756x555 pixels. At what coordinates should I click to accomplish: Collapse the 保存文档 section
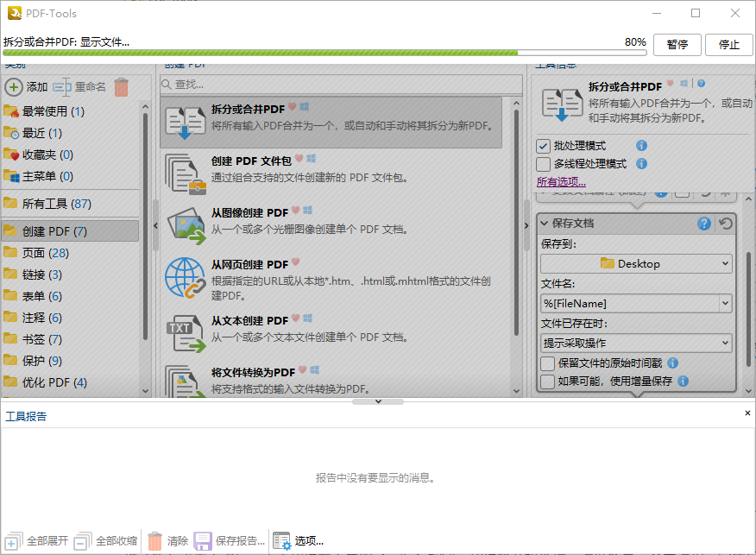click(545, 224)
